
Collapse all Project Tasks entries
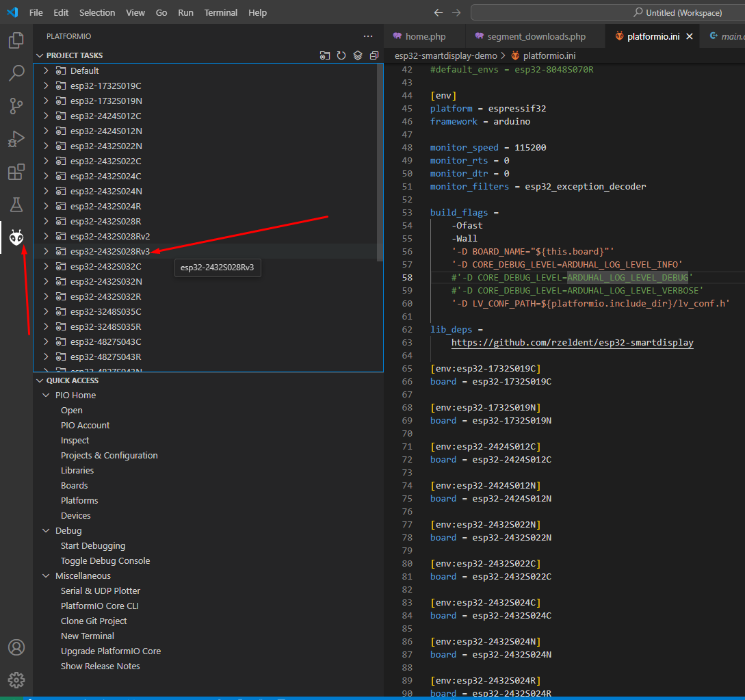tap(374, 55)
